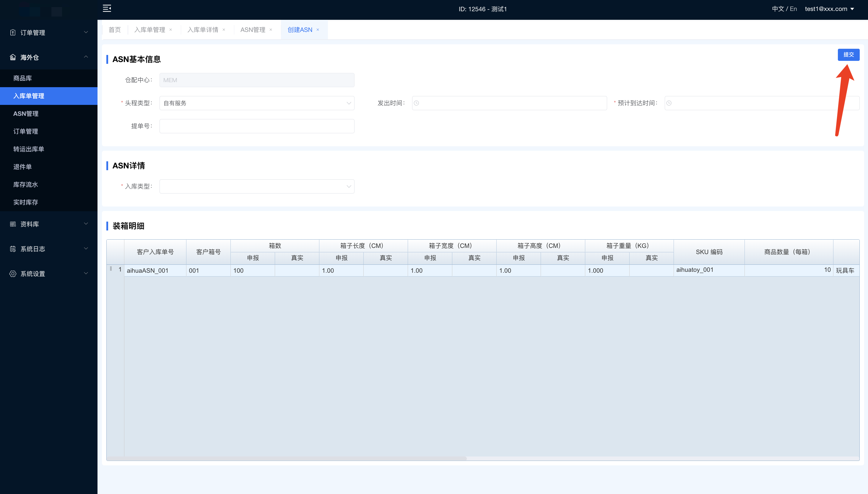The height and width of the screenshot is (494, 868).
Task: Click the 系统设置 gear icon
Action: [x=13, y=274]
